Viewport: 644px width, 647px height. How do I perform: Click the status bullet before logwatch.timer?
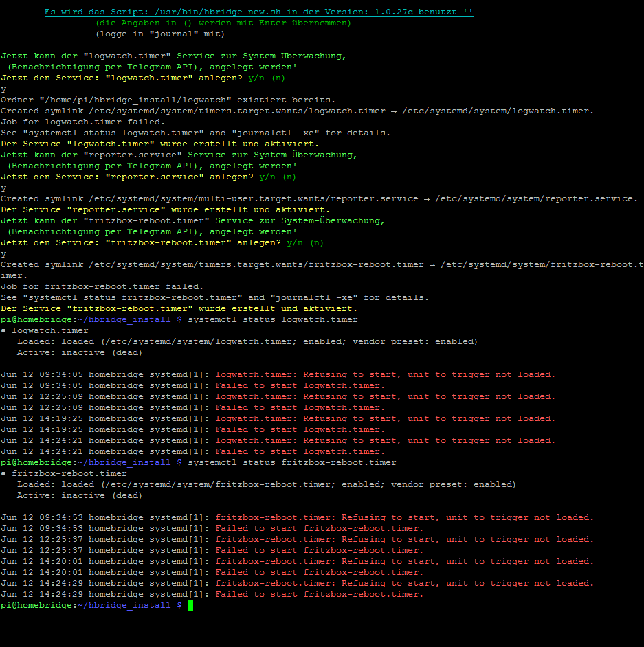(4, 330)
